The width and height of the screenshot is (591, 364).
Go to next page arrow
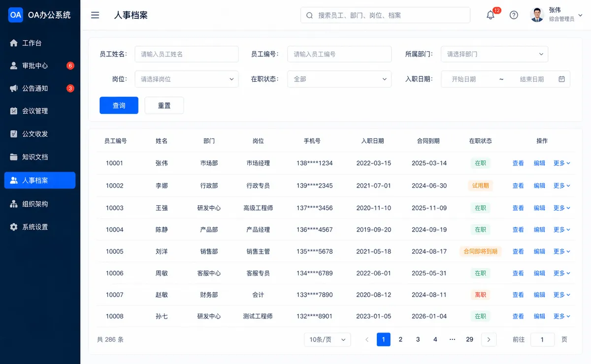coord(489,339)
